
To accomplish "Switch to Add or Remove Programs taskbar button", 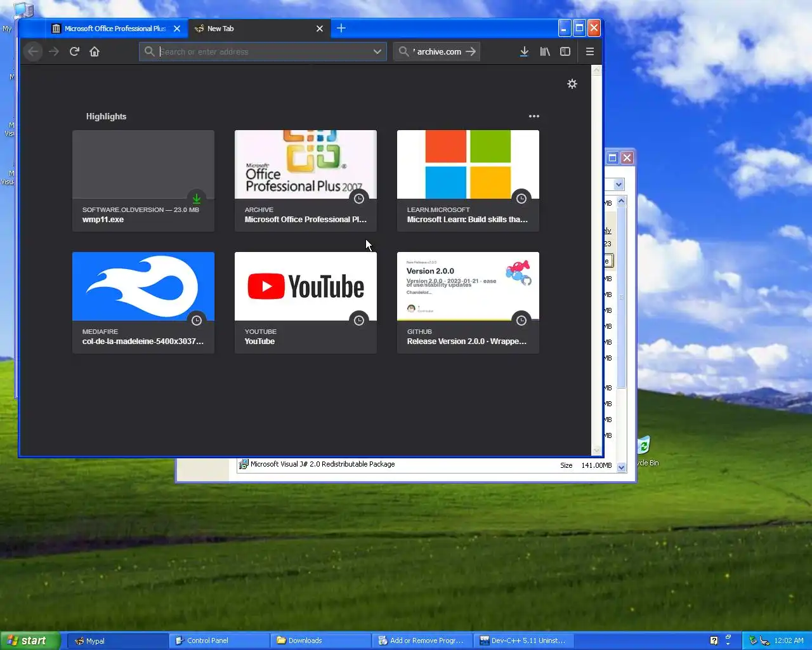I will (422, 640).
